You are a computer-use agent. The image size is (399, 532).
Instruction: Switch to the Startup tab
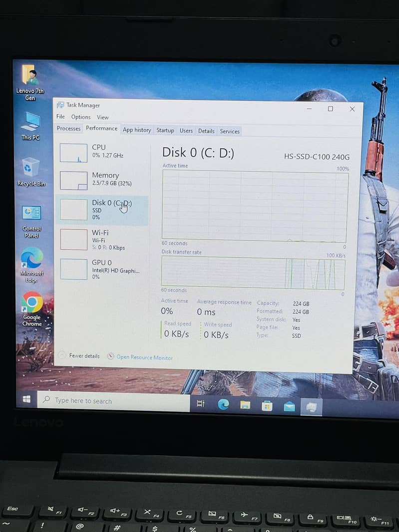(x=165, y=131)
